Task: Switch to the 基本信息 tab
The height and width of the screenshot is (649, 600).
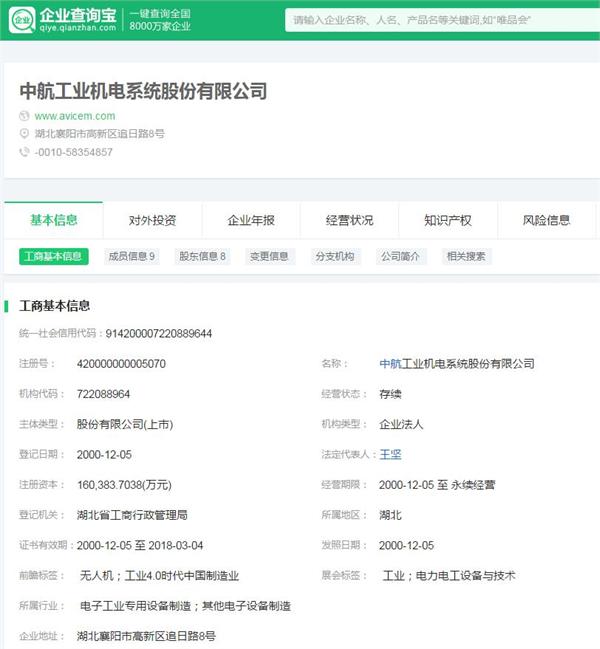Action: pyautogui.click(x=54, y=220)
